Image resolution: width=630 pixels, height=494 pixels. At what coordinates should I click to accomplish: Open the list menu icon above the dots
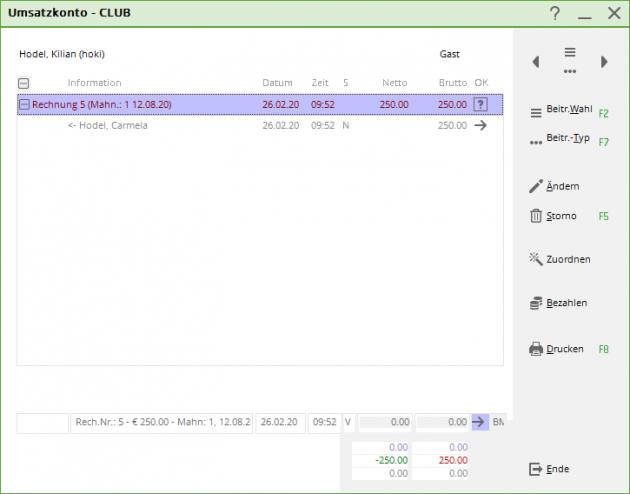[x=570, y=52]
